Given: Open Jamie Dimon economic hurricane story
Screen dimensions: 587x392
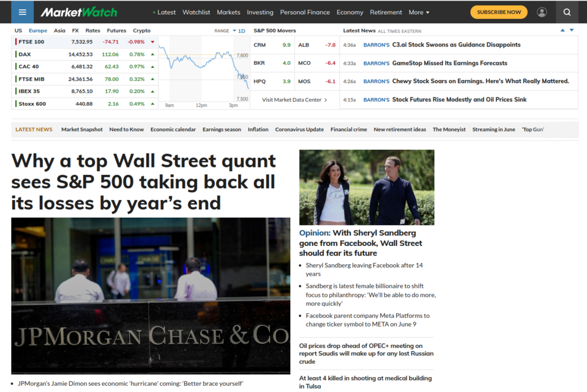Looking at the screenshot, I should 130,383.
